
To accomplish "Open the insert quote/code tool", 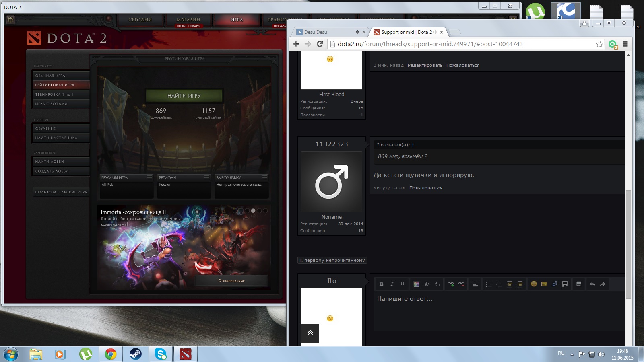I will click(565, 284).
